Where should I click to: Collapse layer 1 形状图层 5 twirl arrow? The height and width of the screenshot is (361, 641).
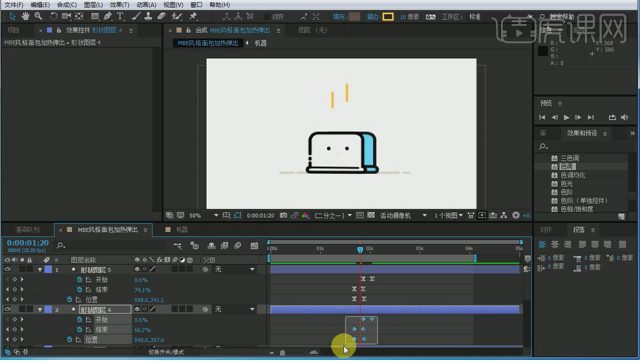(40, 269)
